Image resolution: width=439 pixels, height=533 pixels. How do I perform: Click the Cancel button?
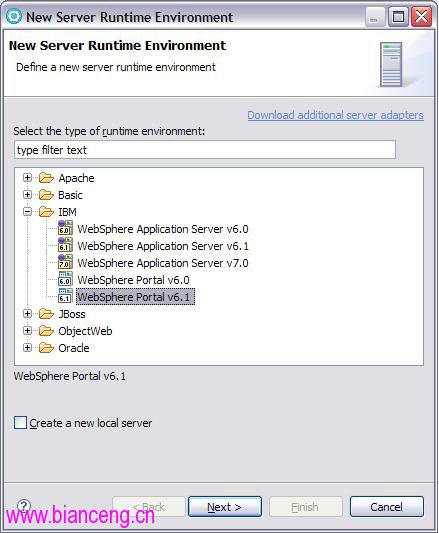coord(387,507)
